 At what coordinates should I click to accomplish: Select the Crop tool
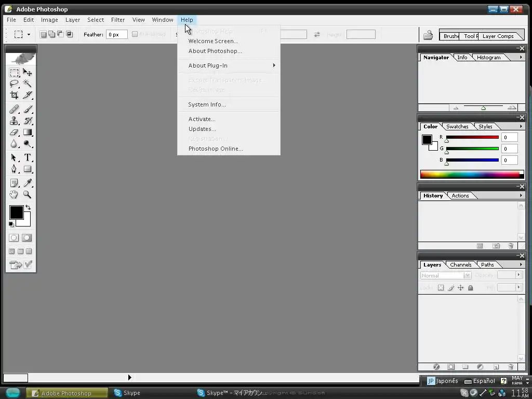[14, 95]
